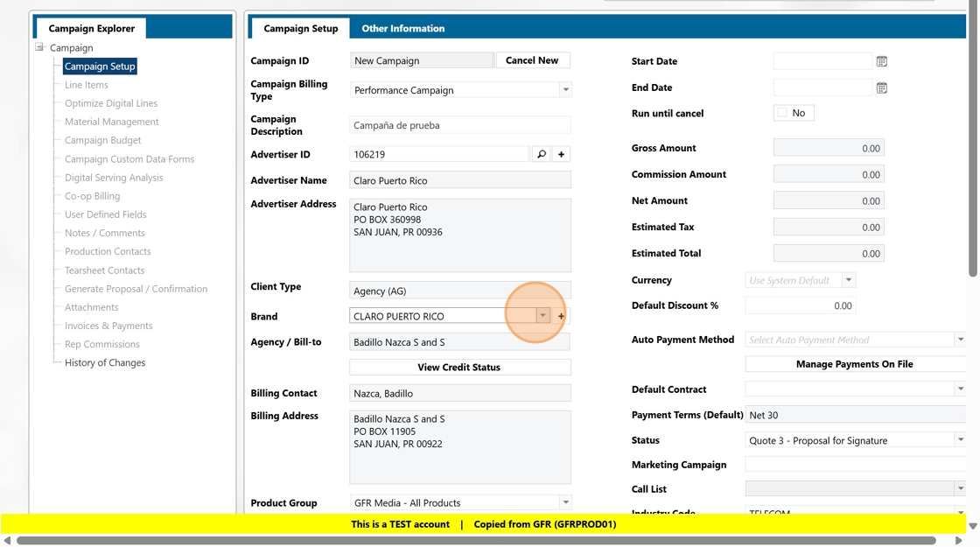The width and height of the screenshot is (980, 547).
Task: Open Digital Serving Analysis tree item
Action: click(x=114, y=178)
